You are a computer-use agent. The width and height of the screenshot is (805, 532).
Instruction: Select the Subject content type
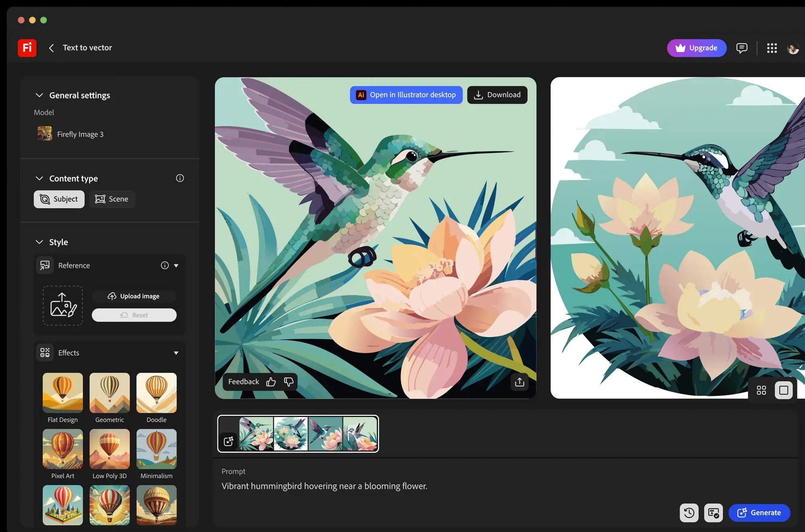pos(59,199)
